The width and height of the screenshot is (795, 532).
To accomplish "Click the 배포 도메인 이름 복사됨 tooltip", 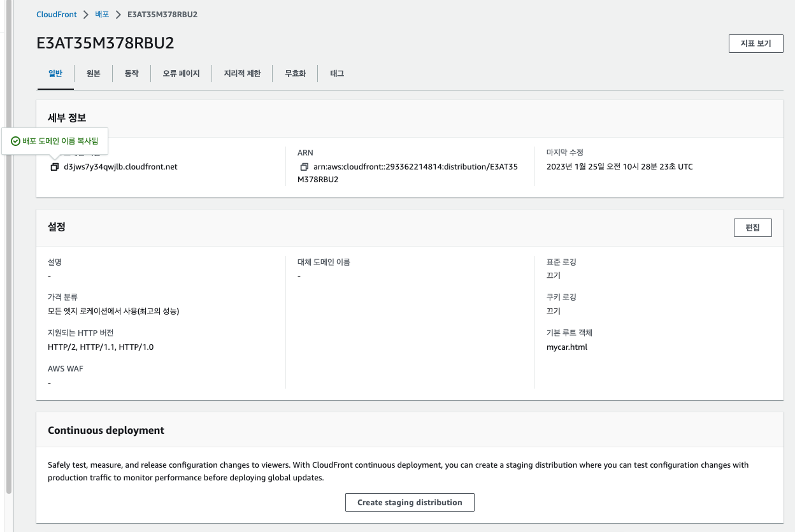I will [55, 141].
